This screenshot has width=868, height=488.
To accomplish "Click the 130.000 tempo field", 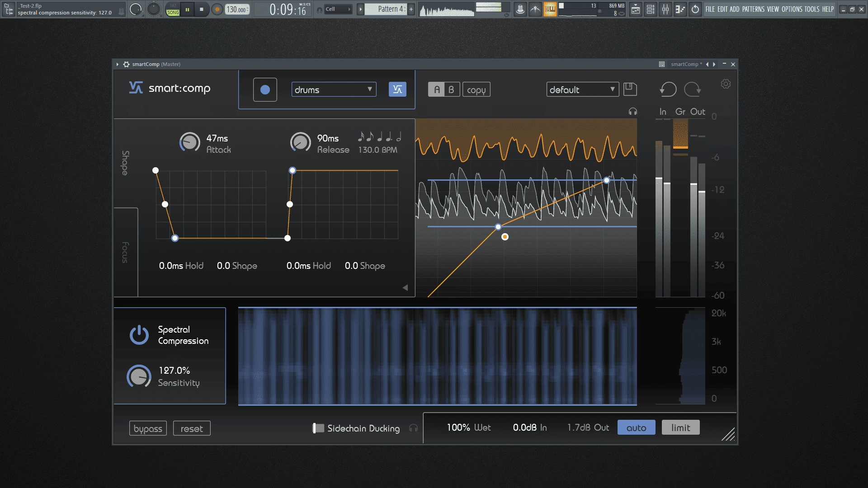I will tap(237, 9).
